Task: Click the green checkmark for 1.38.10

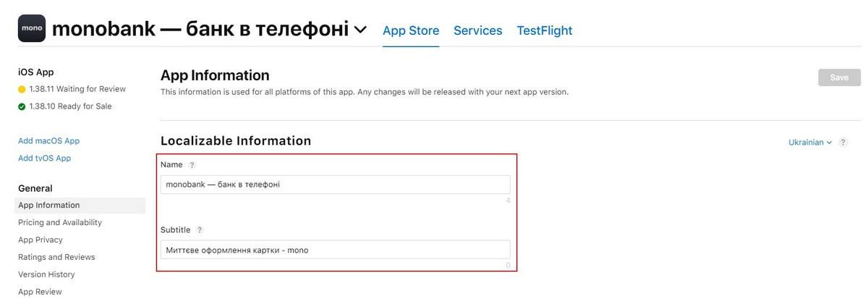Action: [x=22, y=107]
